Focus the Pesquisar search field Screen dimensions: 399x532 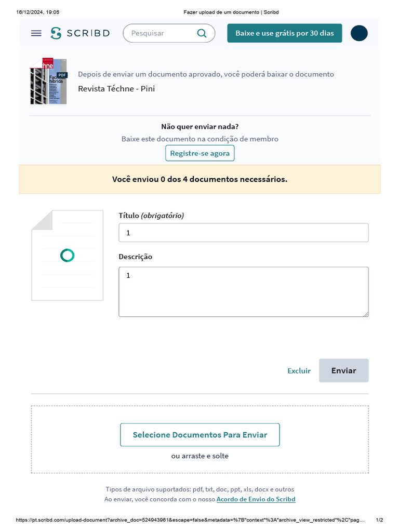(x=161, y=33)
